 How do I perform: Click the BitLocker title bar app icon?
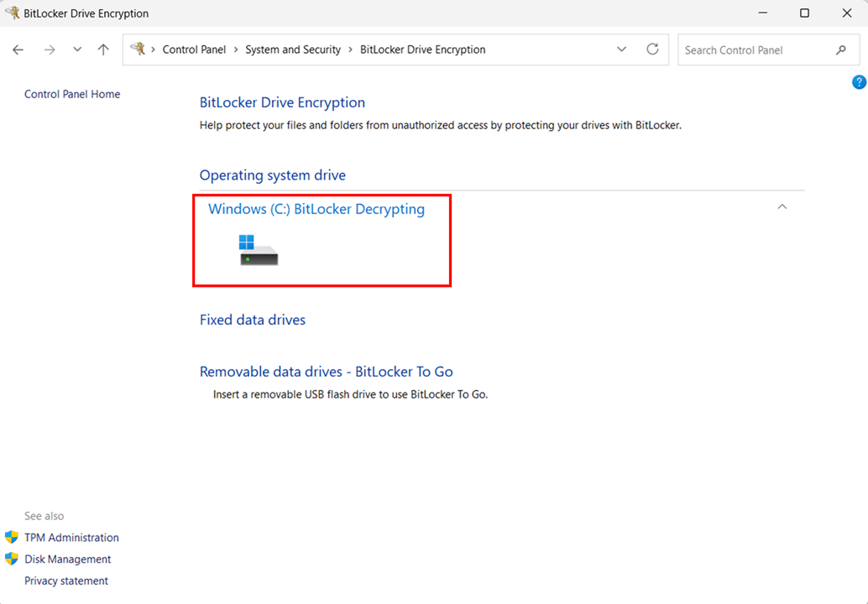(12, 13)
